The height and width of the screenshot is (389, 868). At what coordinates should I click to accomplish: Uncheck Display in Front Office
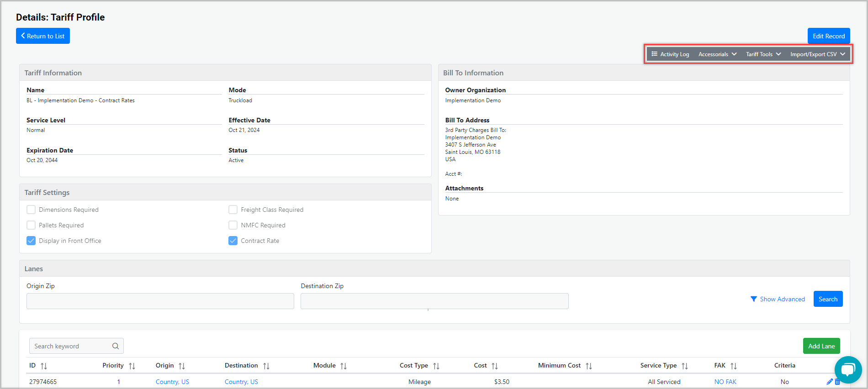[31, 241]
